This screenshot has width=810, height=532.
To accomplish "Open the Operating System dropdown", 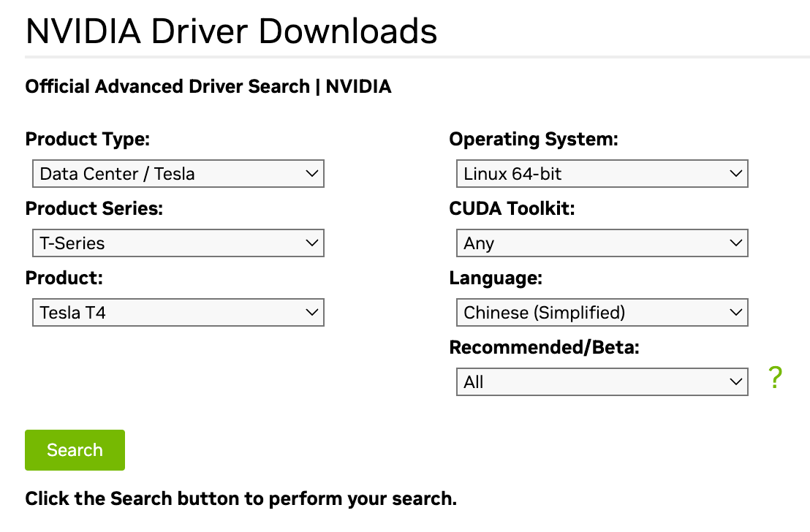I will 602,174.
